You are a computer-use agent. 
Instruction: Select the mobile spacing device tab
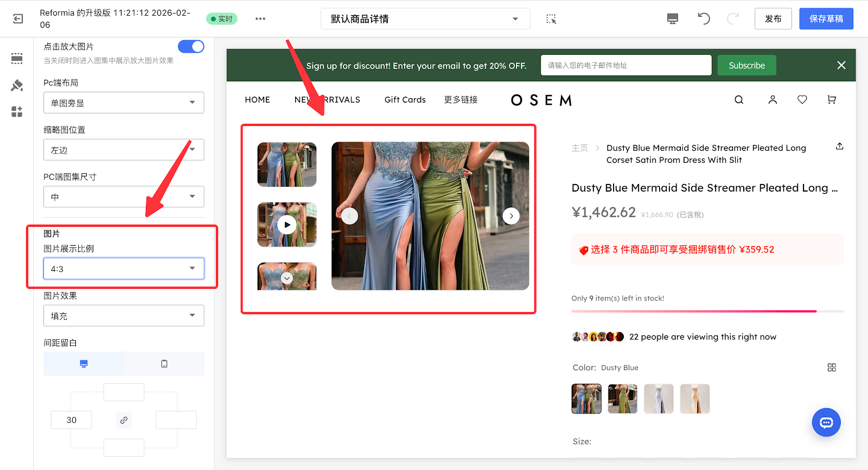pyautogui.click(x=164, y=364)
